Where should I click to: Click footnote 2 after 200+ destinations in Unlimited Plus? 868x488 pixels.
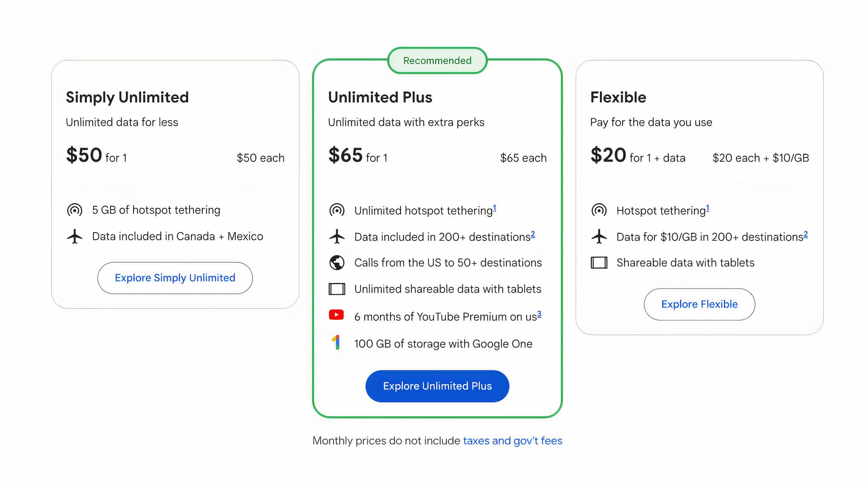pyautogui.click(x=533, y=233)
